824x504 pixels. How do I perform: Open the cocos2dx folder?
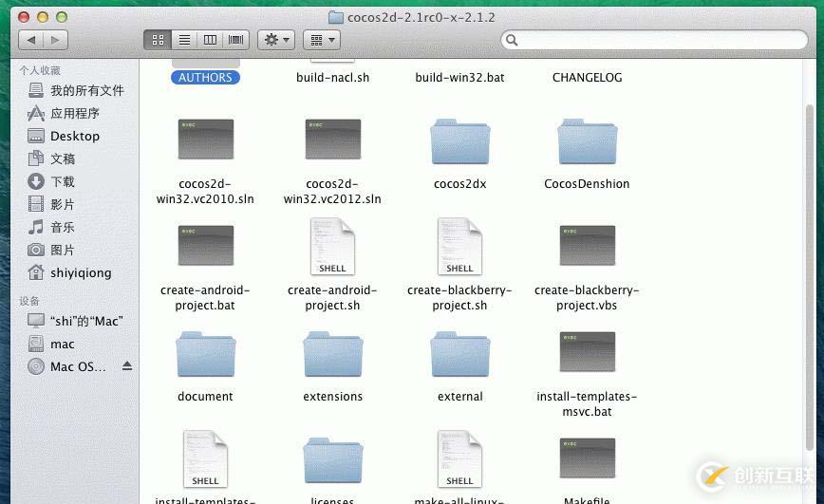[x=459, y=142]
